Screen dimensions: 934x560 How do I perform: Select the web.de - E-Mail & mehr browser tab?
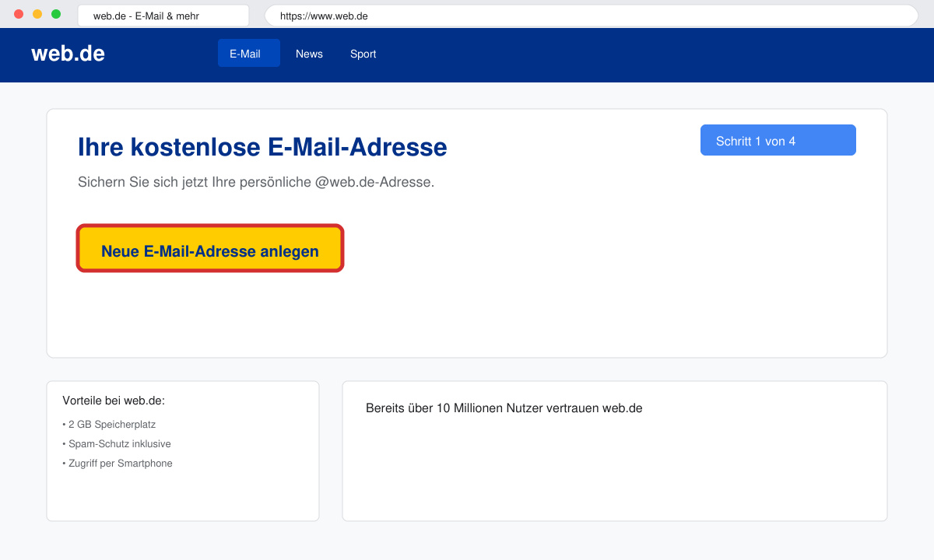[x=163, y=16]
